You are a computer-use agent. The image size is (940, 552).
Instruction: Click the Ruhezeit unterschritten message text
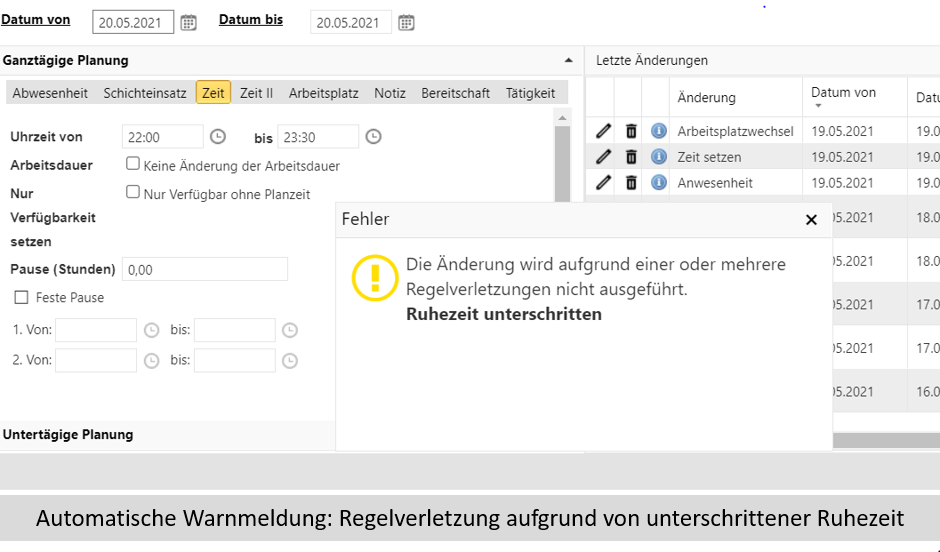pos(504,314)
